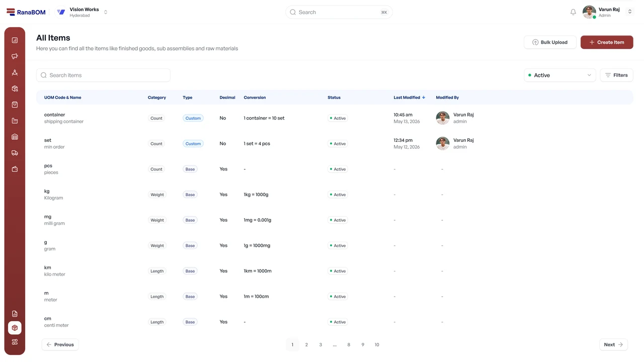
Task: Expand the Vision Works workspace switcher
Action: (x=106, y=12)
